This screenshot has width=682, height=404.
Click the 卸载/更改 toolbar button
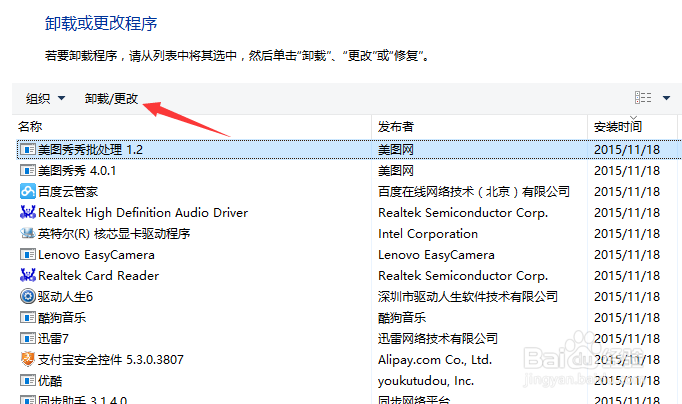coord(111,98)
